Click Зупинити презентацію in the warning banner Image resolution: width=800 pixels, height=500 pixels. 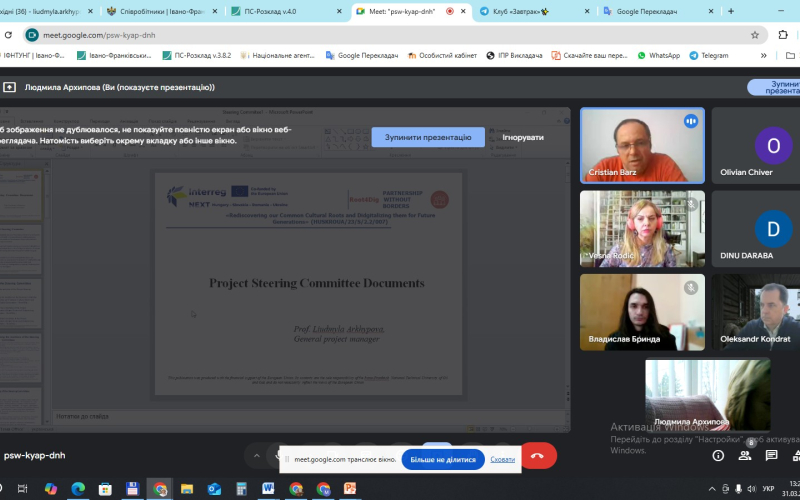coord(428,137)
